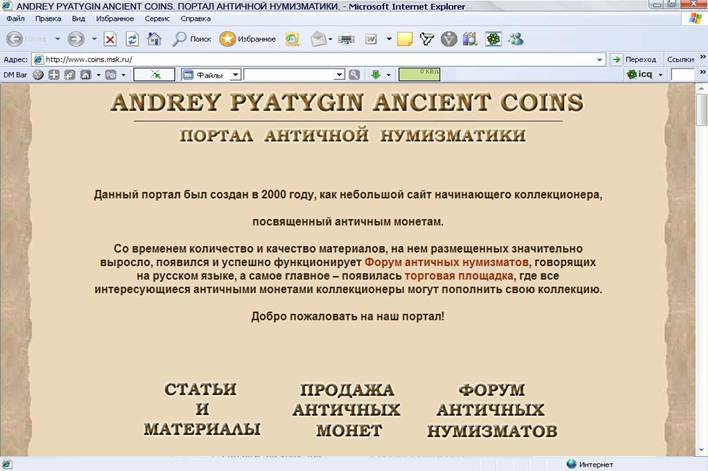Click the Forward navigation arrow
The image size is (708, 471).
point(76,39)
